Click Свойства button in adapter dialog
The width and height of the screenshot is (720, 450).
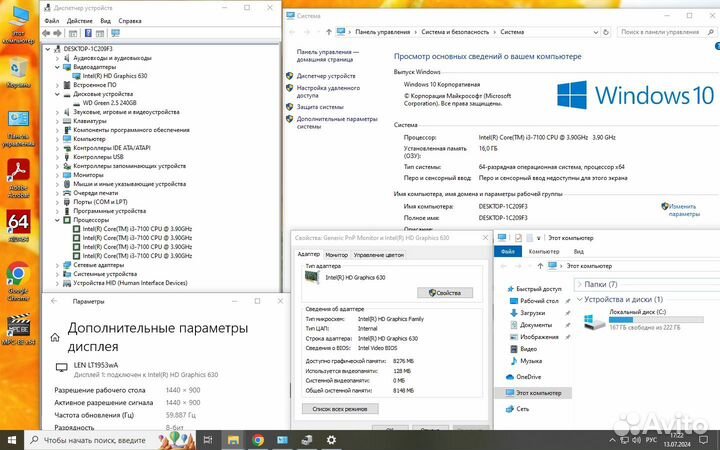tap(444, 292)
